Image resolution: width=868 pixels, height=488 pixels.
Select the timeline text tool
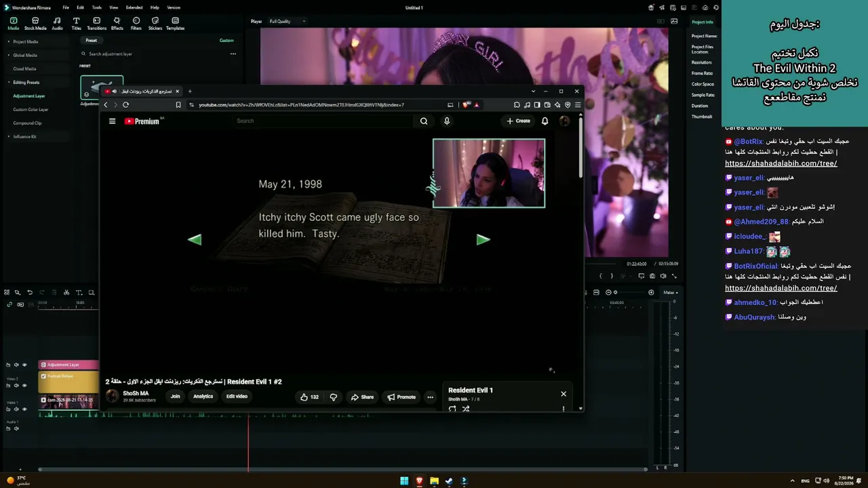click(x=79, y=293)
